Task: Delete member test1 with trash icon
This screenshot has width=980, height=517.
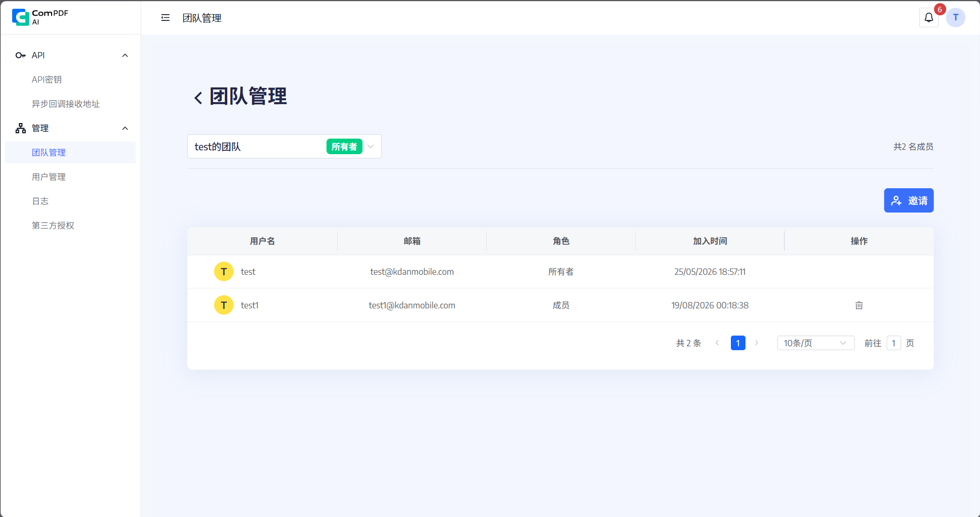Action: click(x=859, y=305)
